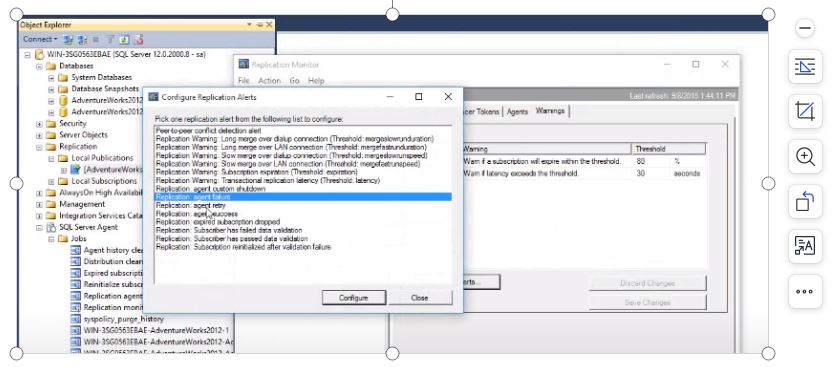The image size is (833, 378).
Task: Select 'Replication: agent failure' alert
Action: (303, 197)
